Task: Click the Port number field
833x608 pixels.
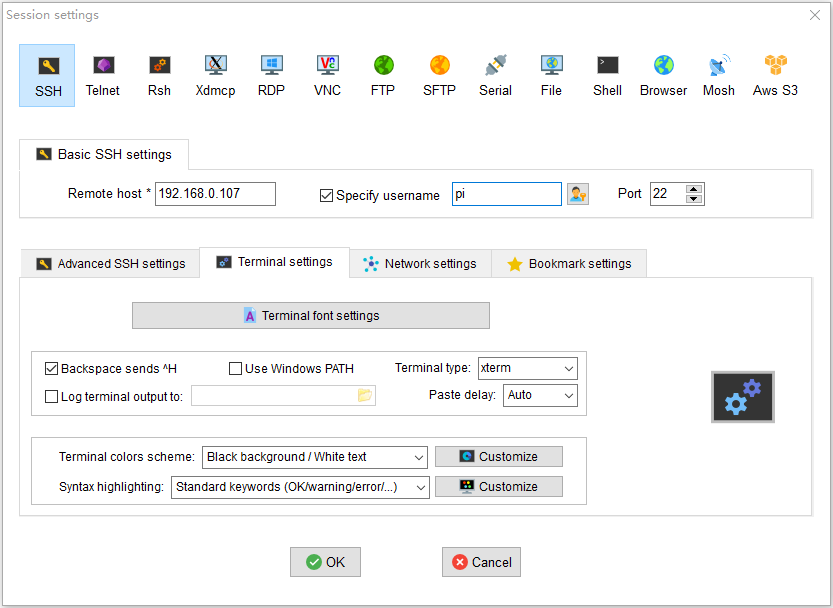Action: 668,194
